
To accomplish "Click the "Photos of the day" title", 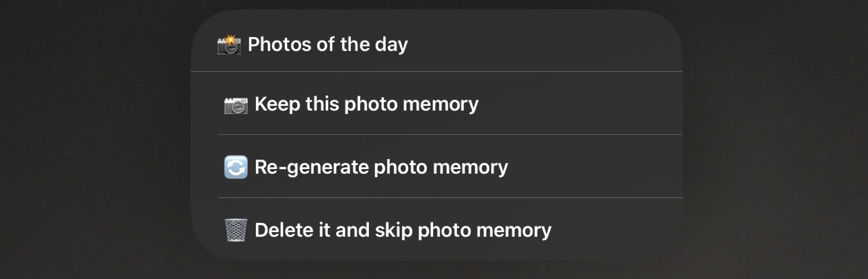I will [328, 44].
